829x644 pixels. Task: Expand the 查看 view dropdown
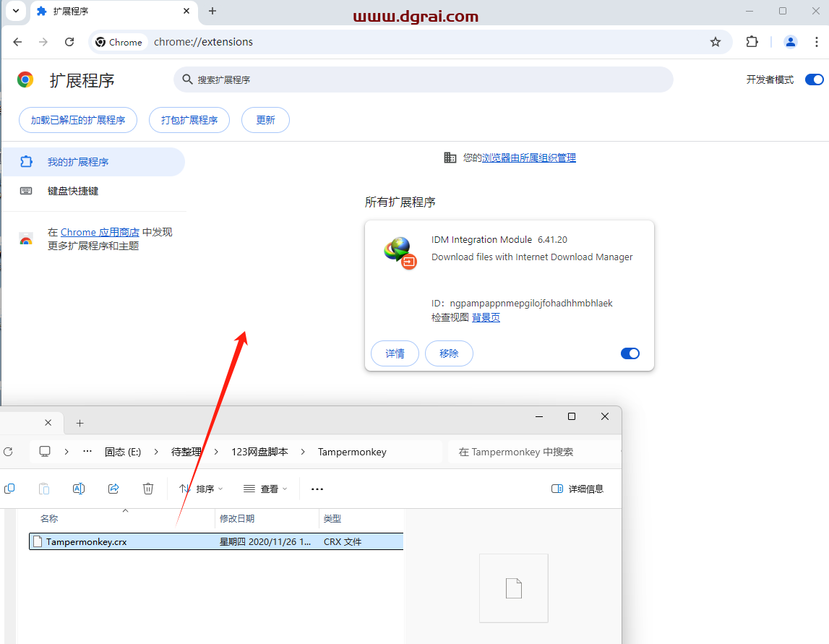click(265, 489)
